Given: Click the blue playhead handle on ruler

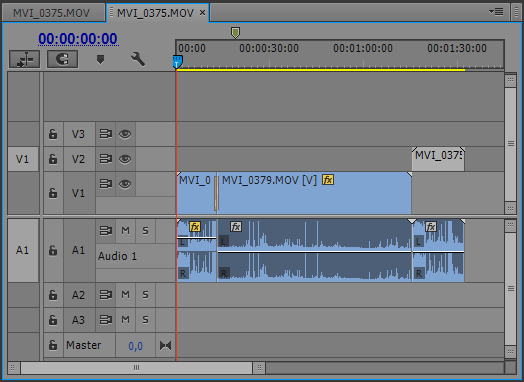Looking at the screenshot, I should [177, 62].
